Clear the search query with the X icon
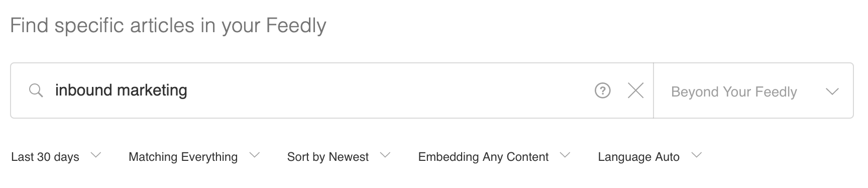The width and height of the screenshot is (868, 188). (x=635, y=90)
